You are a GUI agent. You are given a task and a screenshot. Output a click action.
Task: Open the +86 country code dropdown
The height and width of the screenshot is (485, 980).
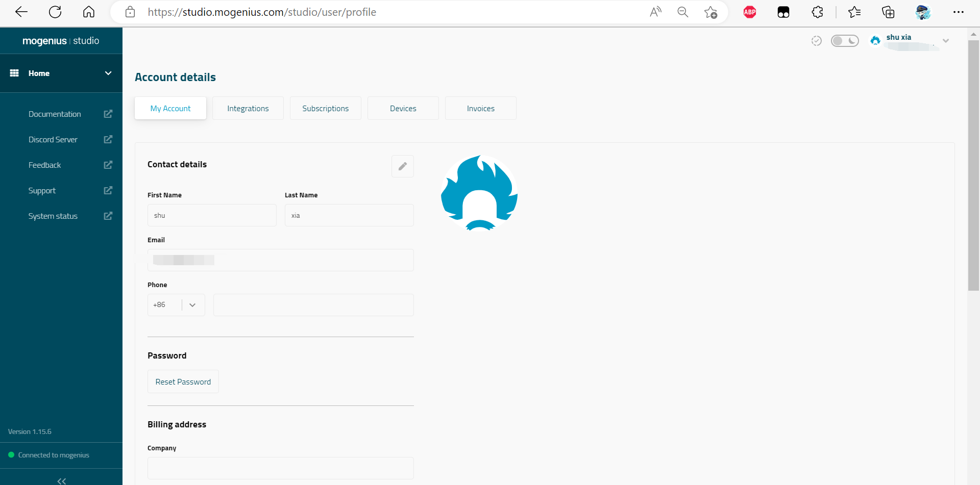point(192,305)
